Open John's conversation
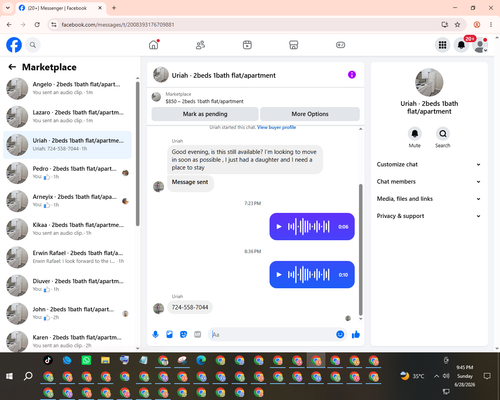Image resolution: width=500 pixels, height=400 pixels. click(x=68, y=313)
